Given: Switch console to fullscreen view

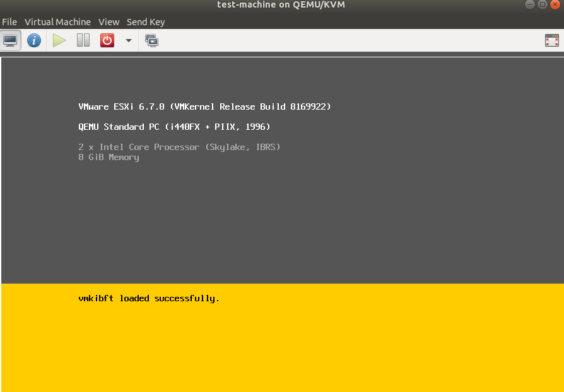Looking at the screenshot, I should pos(552,40).
